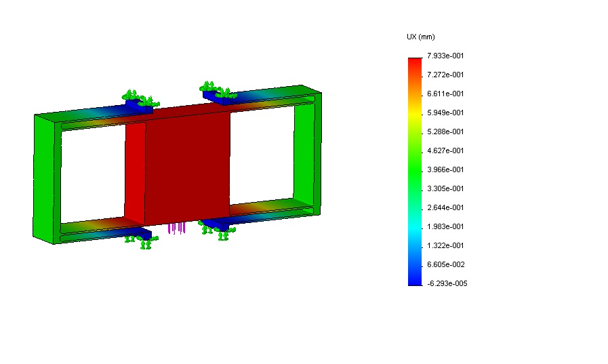Select the 5.288e-001 legend value
Image resolution: width=608 pixels, height=364 pixels.
click(x=445, y=132)
